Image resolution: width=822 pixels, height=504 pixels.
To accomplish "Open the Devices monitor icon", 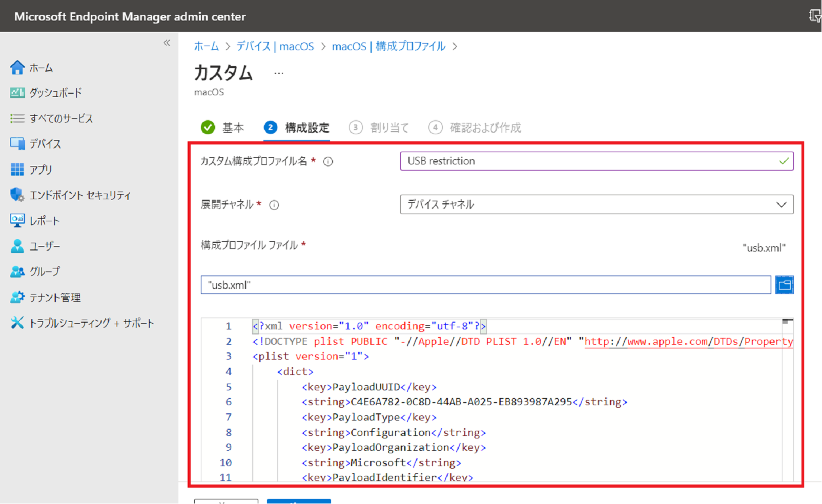I will (x=17, y=144).
